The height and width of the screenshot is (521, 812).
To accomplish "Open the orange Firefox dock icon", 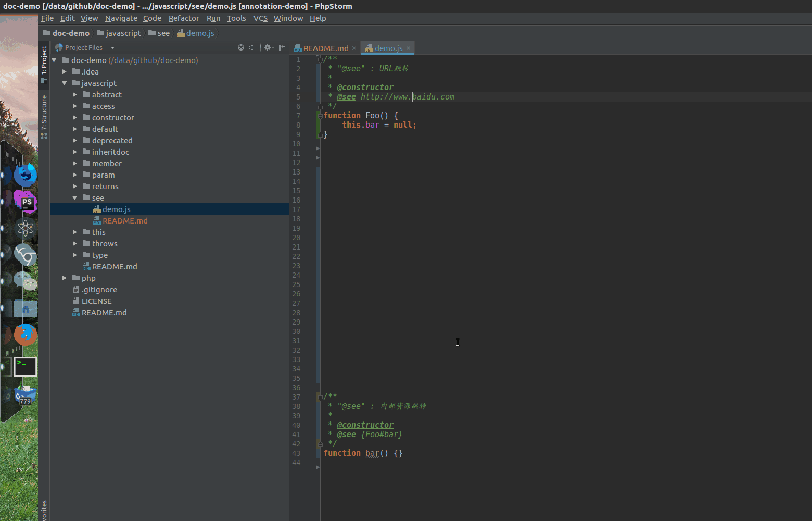I will coord(26,334).
